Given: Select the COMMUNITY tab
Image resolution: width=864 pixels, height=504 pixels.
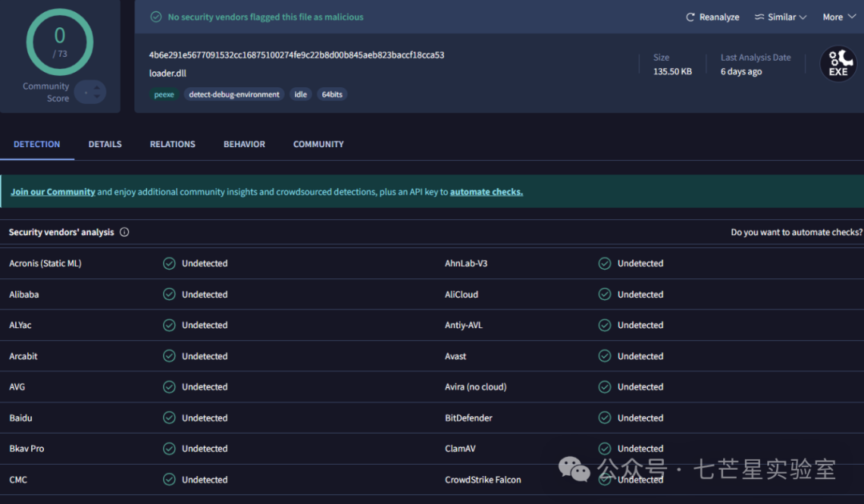Looking at the screenshot, I should [x=318, y=144].
